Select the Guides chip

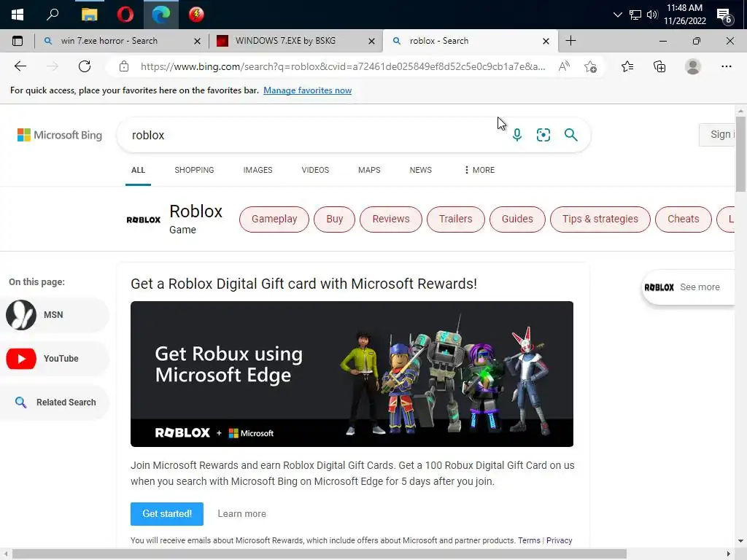click(517, 219)
